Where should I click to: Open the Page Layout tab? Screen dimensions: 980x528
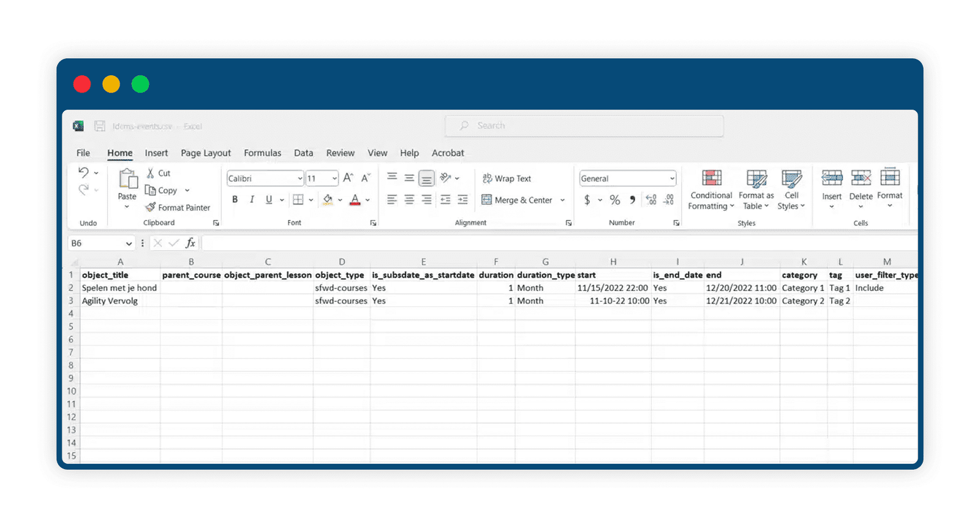tap(206, 153)
